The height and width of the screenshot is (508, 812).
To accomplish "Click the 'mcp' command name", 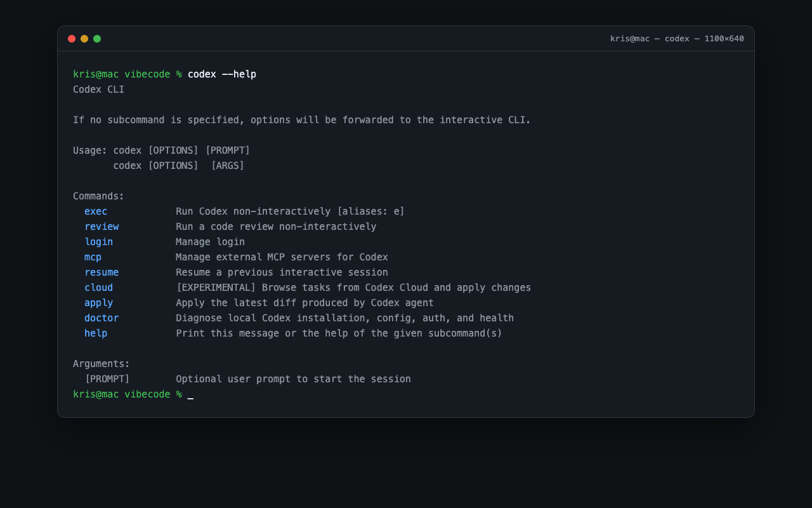I will pyautogui.click(x=93, y=257).
